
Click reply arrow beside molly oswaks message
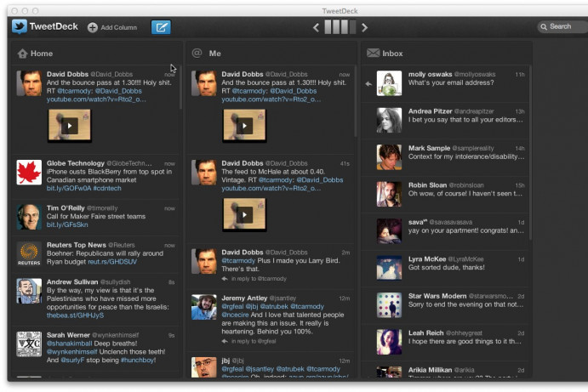368,83
